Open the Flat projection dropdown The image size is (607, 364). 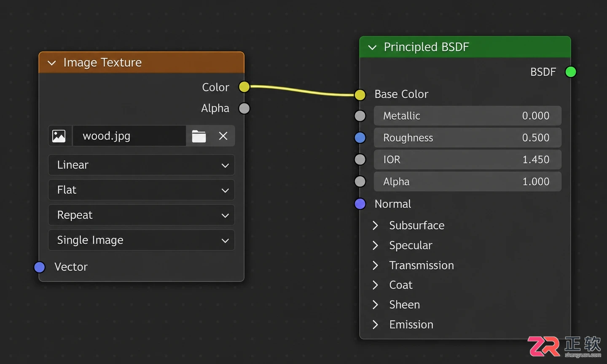[141, 190]
